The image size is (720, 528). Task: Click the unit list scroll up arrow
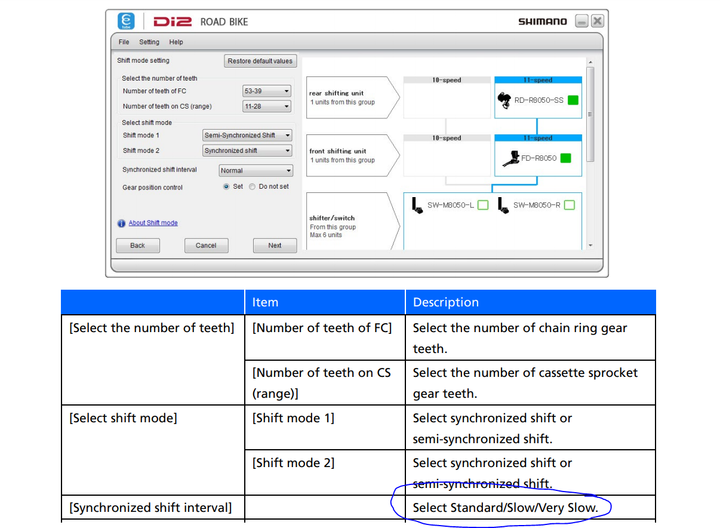591,62
